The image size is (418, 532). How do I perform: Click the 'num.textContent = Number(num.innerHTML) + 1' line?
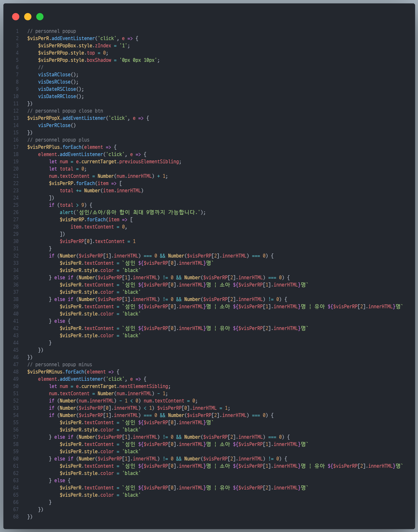tap(108, 176)
